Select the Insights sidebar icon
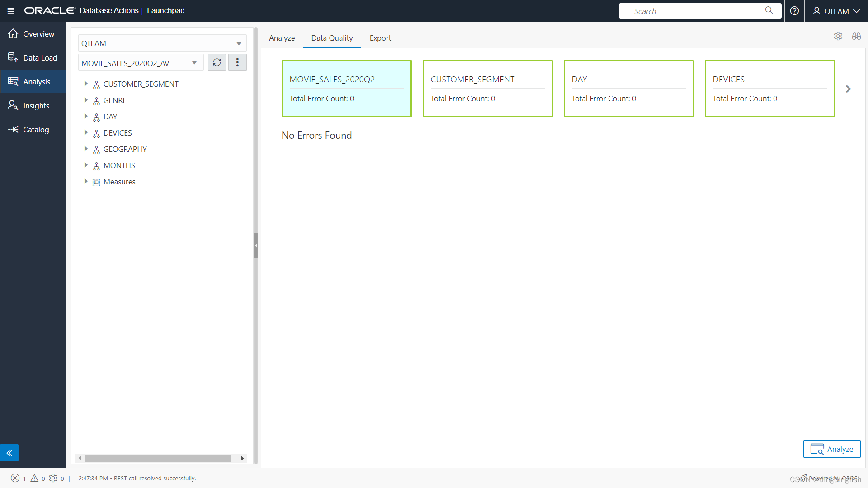The width and height of the screenshot is (868, 488). (33, 105)
